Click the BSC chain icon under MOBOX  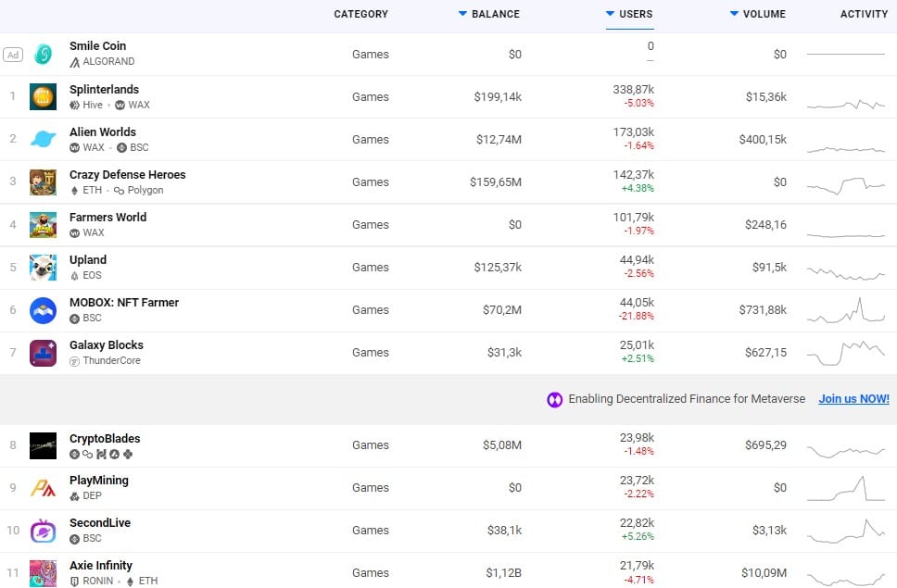pos(74,319)
